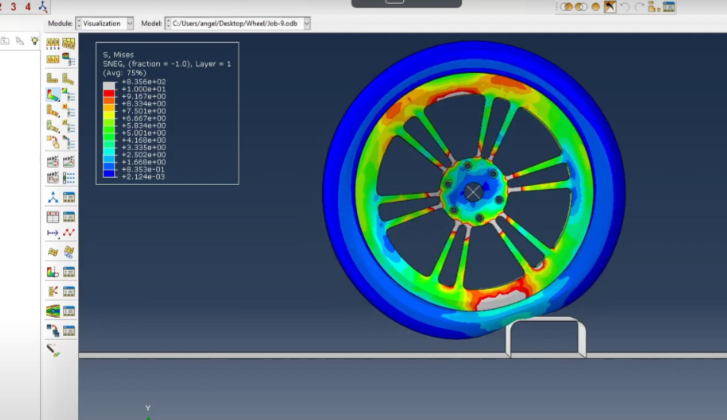Open the Module dropdown showing Visualization

[x=104, y=23]
